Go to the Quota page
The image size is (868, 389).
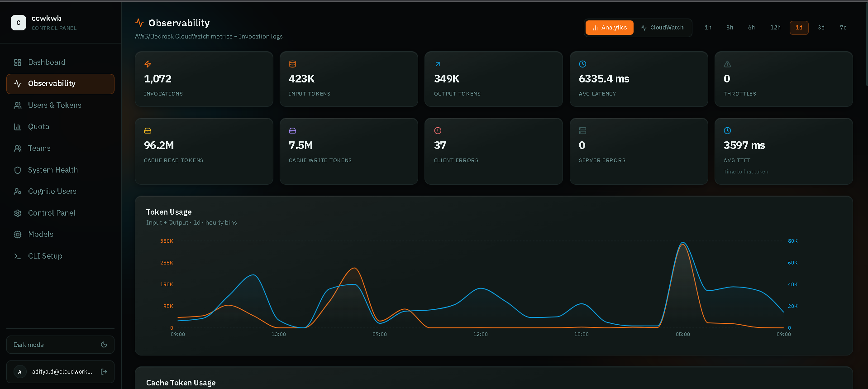pos(60,127)
